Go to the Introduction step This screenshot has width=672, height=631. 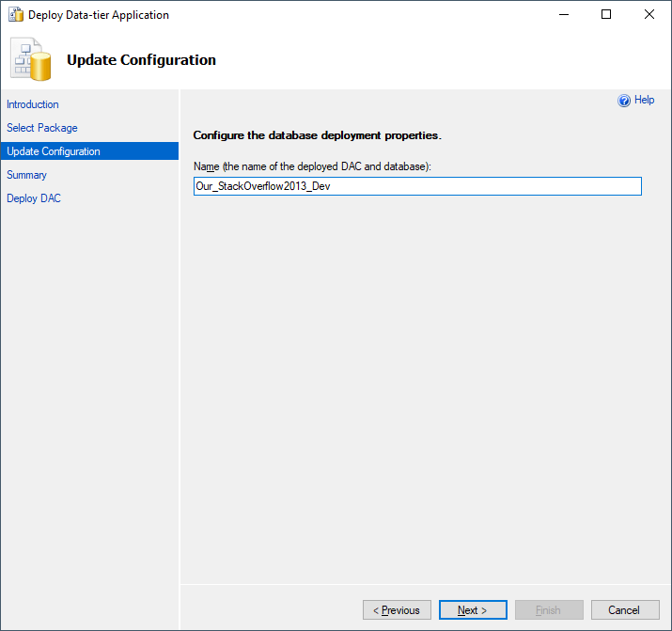(x=33, y=104)
